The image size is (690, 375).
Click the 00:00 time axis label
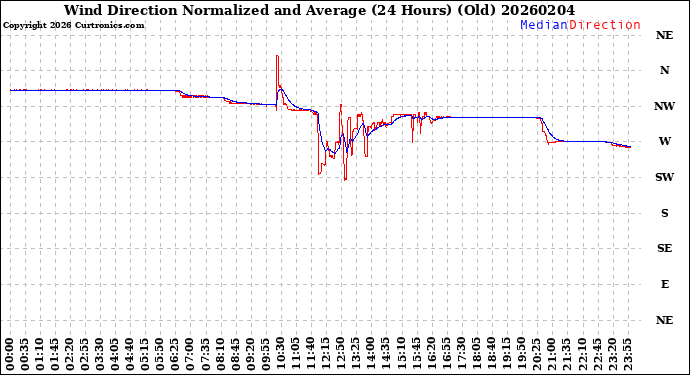10,354
